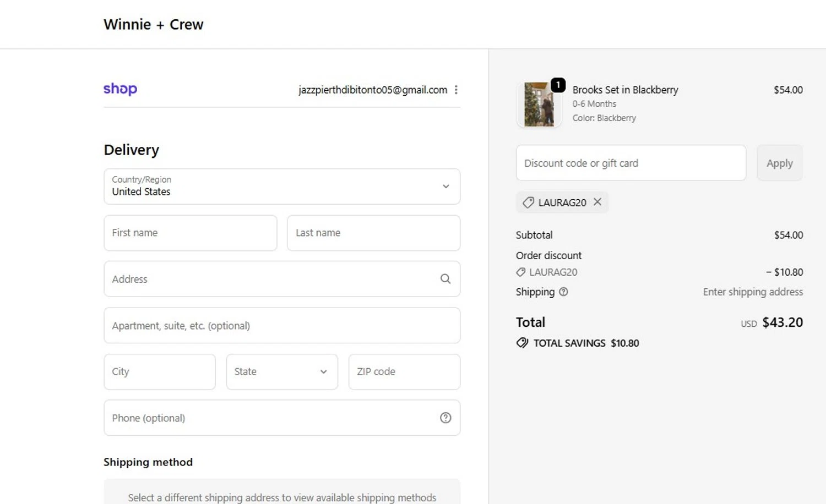Click the Brooks Set product thumbnail
This screenshot has width=826, height=504.
coord(539,105)
